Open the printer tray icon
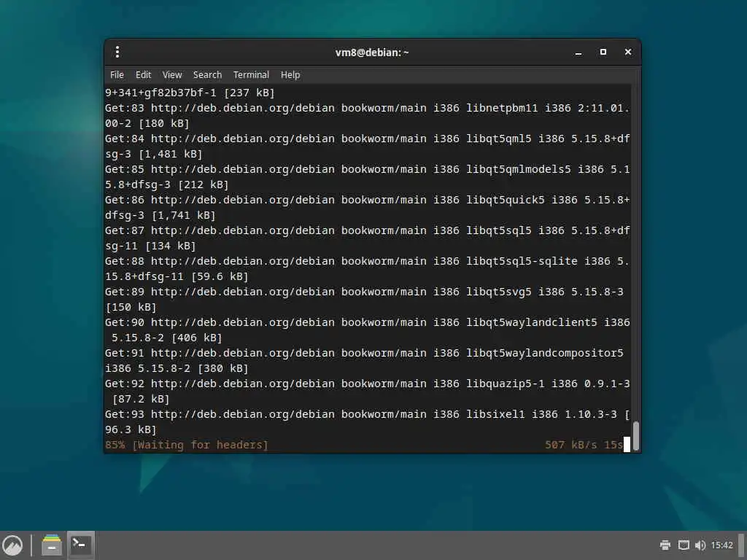This screenshot has height=560, width=747. coord(665,545)
